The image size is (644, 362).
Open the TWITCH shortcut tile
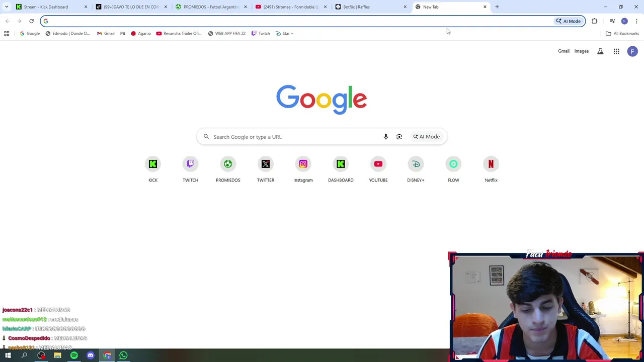click(190, 170)
